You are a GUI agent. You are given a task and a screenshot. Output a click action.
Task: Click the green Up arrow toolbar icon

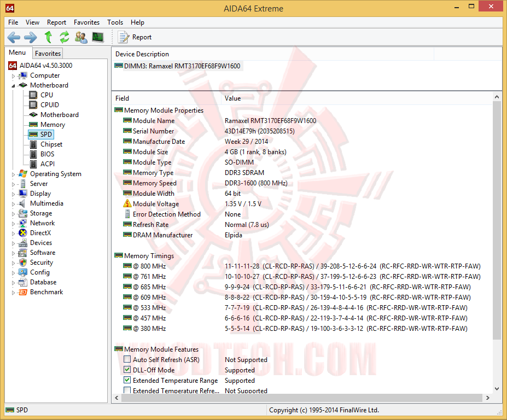point(48,37)
